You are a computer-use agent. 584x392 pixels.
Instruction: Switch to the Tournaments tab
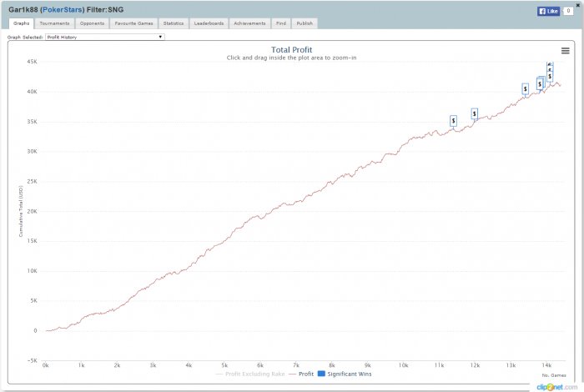(x=54, y=23)
